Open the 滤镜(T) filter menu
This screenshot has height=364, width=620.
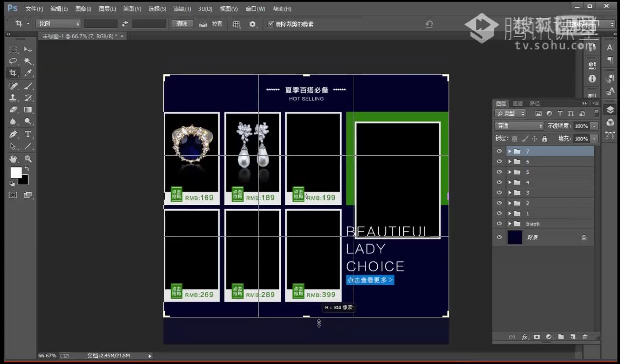pos(182,9)
